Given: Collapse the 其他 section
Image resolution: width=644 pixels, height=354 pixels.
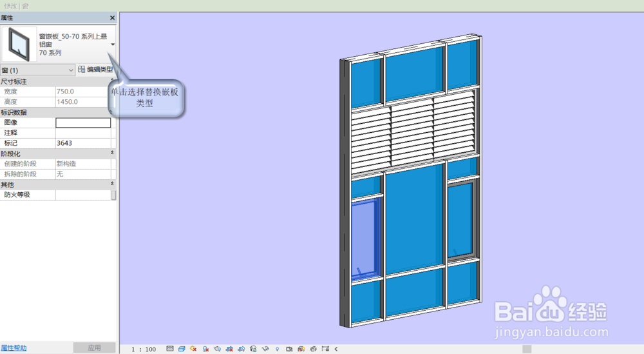Looking at the screenshot, I should (112, 184).
